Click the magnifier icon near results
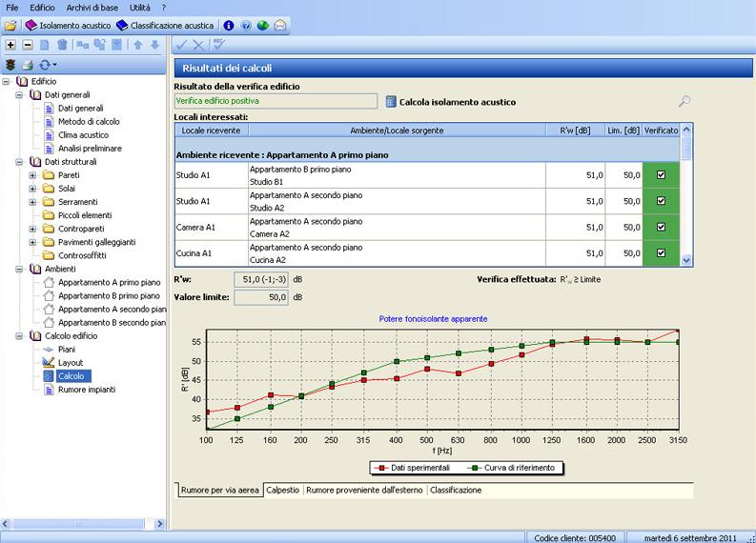 684,101
